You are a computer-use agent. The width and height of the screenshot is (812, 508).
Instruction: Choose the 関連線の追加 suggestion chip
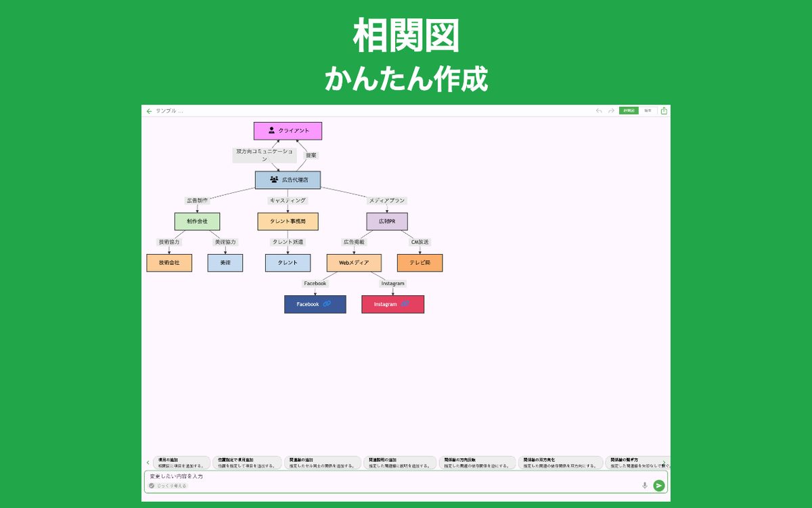click(322, 463)
